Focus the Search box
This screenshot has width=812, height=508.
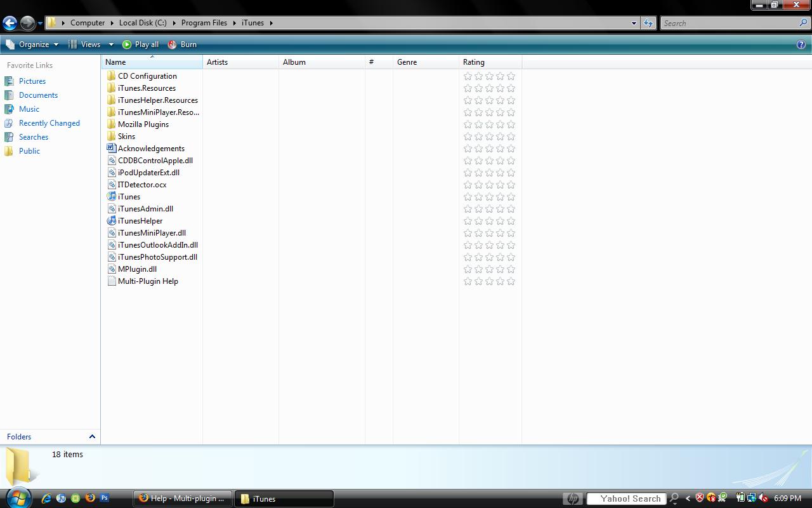coord(730,23)
